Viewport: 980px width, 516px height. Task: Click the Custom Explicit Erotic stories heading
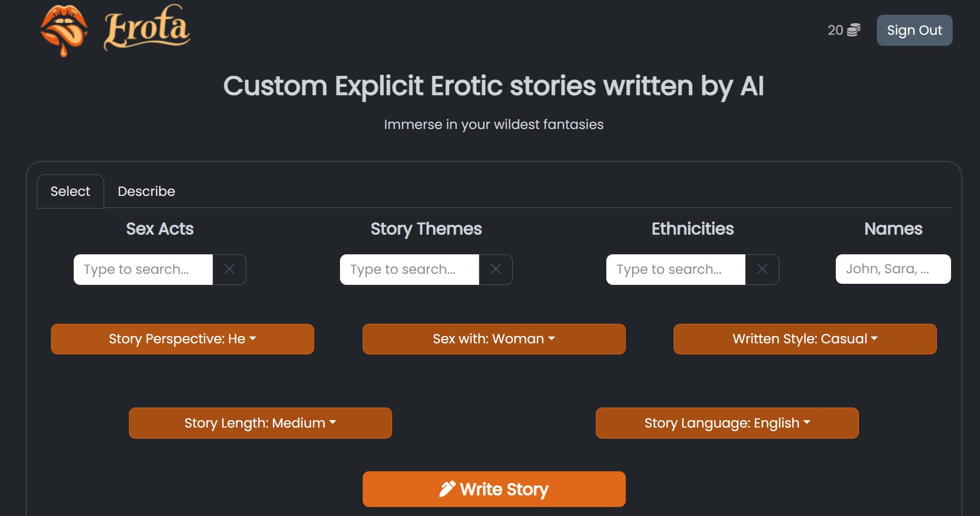click(x=494, y=86)
